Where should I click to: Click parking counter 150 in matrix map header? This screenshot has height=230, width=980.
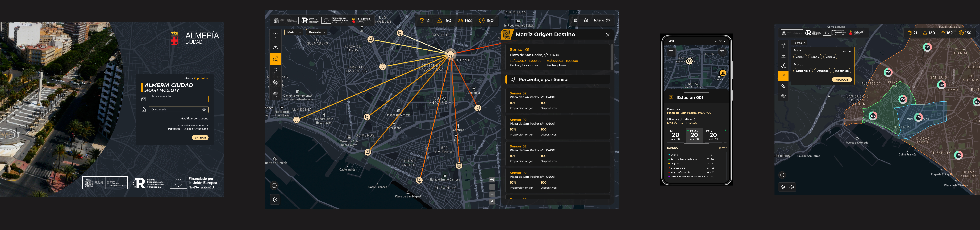point(486,21)
